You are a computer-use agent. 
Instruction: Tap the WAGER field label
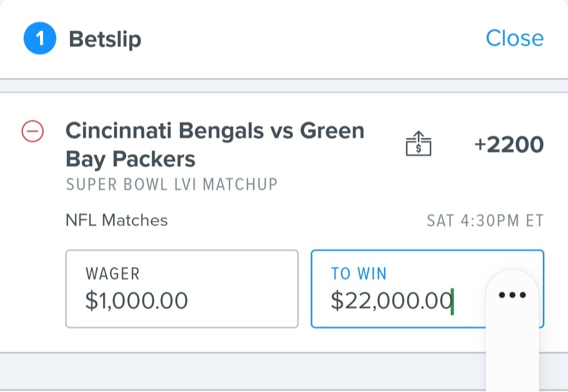(x=113, y=274)
